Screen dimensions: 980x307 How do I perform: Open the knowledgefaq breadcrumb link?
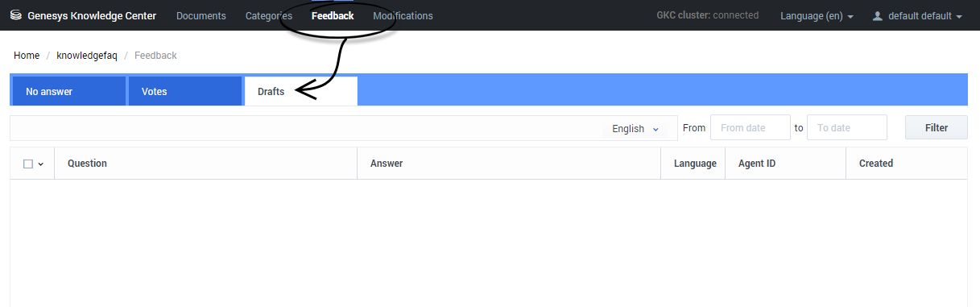click(x=87, y=56)
